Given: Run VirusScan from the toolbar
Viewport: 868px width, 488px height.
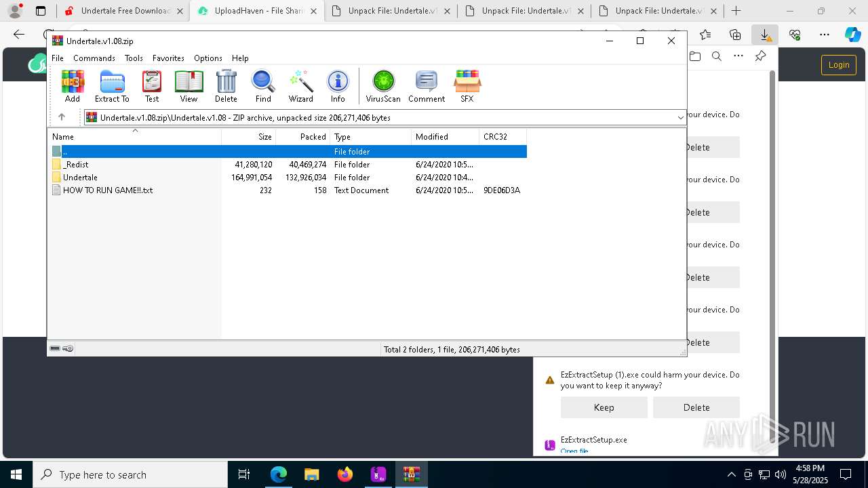Looking at the screenshot, I should tap(383, 86).
